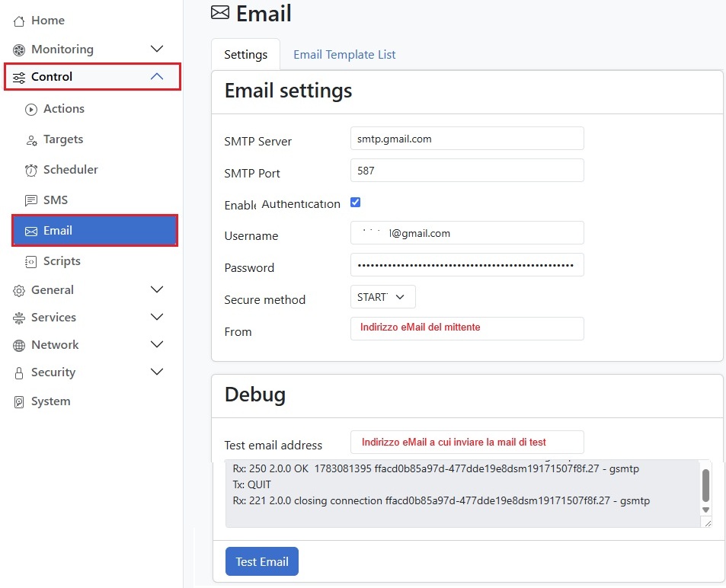Click the debug log scrollbar thumb
Screen dimensions: 726x588
click(x=705, y=485)
